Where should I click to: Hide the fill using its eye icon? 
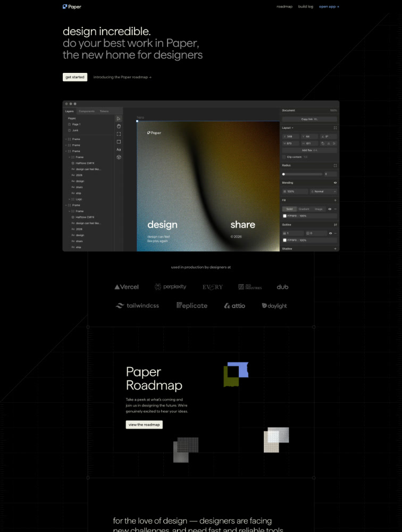330,209
